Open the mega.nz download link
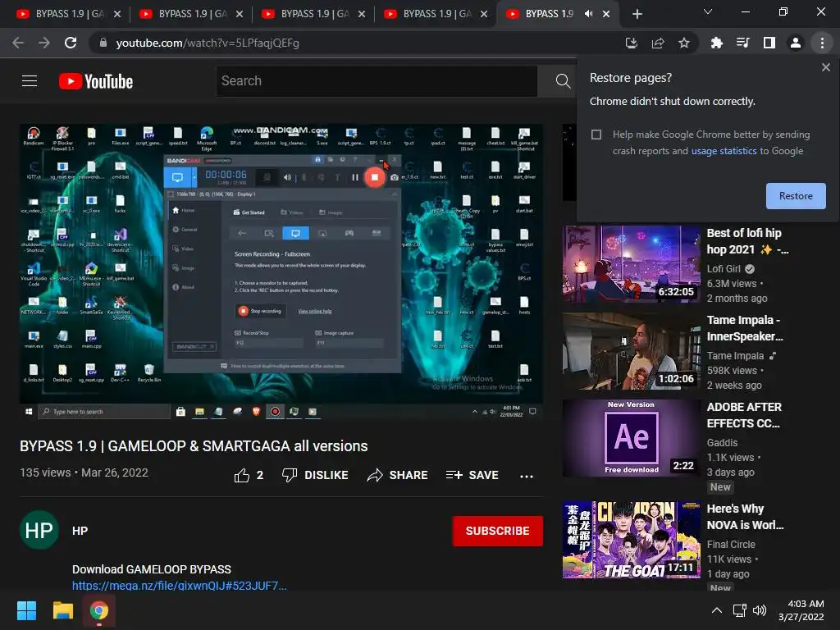The image size is (840, 630). point(180,586)
